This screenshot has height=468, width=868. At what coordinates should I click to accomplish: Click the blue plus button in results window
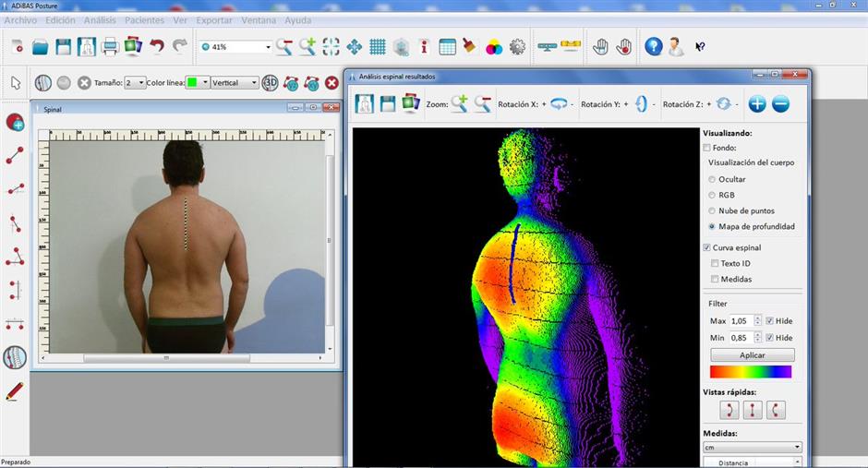757,103
